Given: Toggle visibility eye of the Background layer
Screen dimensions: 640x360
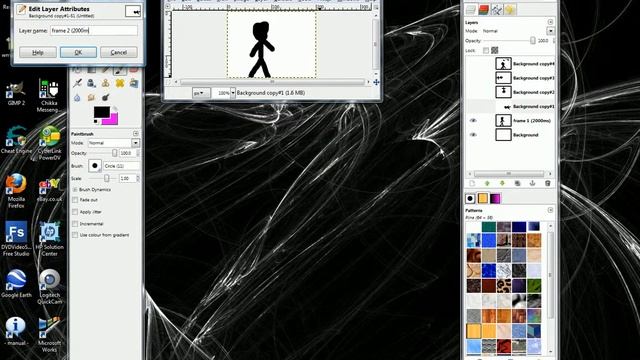Looking at the screenshot, I should point(473,135).
